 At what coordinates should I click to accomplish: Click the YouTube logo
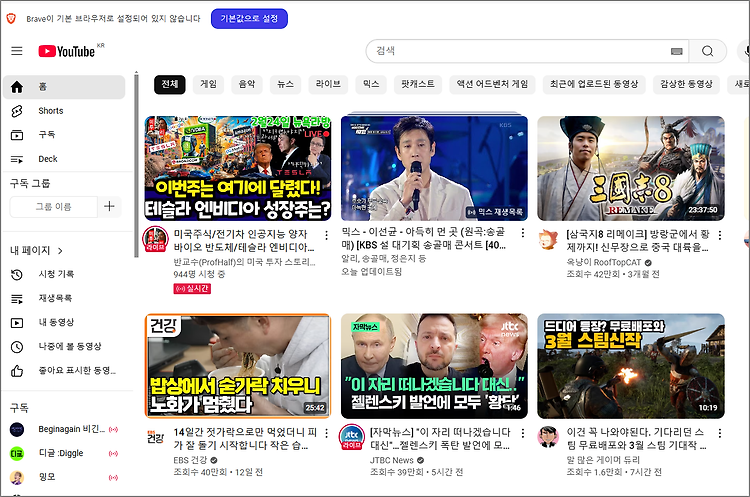tap(66, 51)
